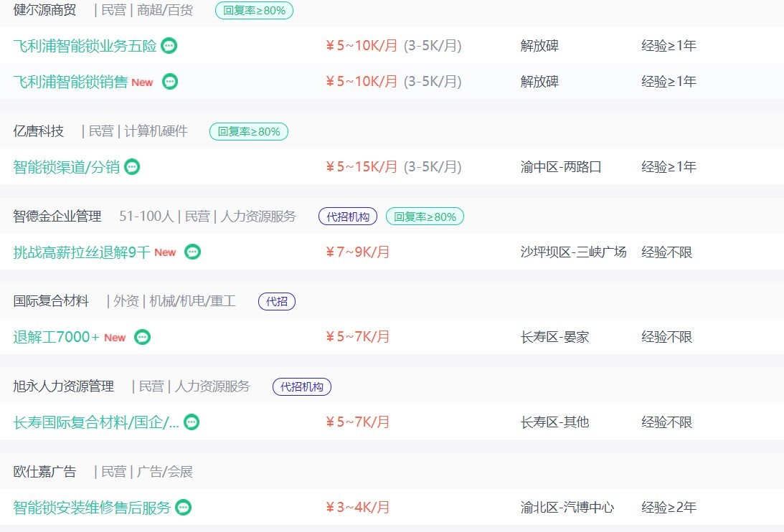
Task: View 智能锁渠道/分销 job details
Action: pos(67,167)
